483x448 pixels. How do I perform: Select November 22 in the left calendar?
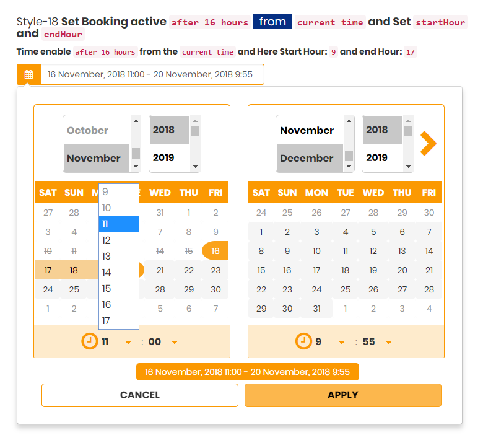click(x=189, y=270)
